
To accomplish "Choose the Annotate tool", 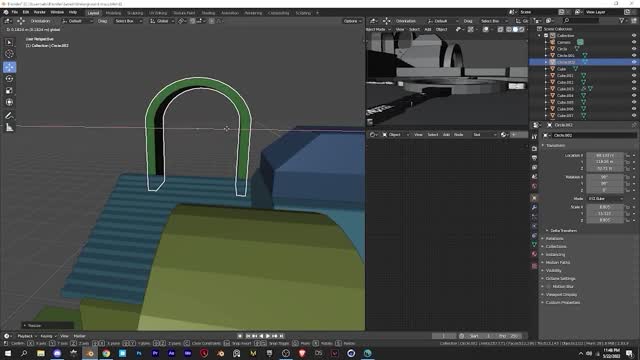I will point(9,116).
